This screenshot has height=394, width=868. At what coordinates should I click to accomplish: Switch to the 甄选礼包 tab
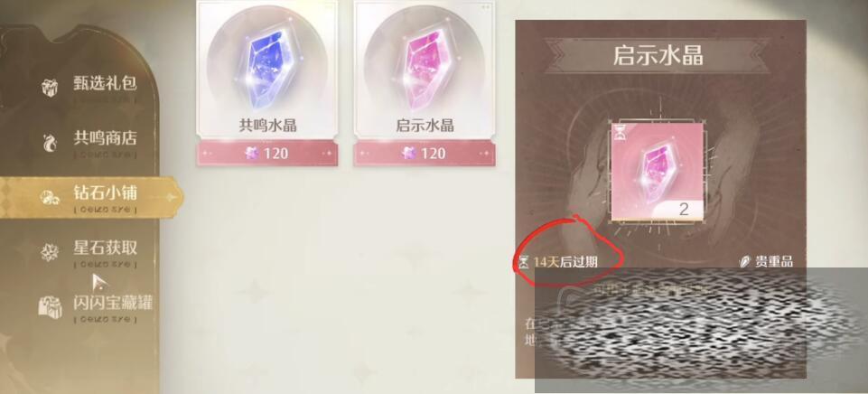(105, 83)
